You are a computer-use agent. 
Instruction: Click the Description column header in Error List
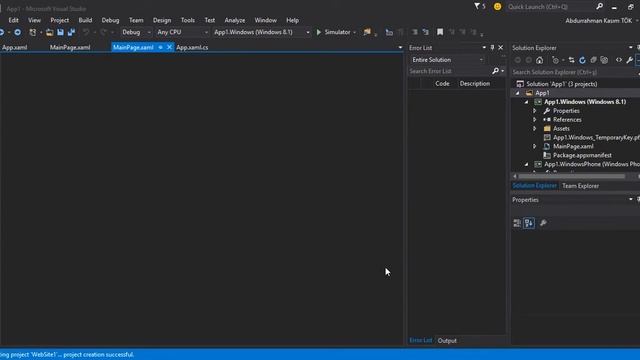tap(475, 83)
